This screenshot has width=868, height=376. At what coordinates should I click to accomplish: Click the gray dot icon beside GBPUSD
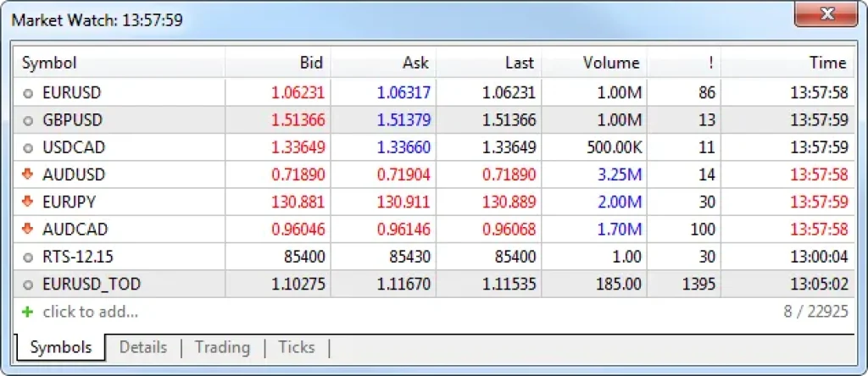click(28, 120)
